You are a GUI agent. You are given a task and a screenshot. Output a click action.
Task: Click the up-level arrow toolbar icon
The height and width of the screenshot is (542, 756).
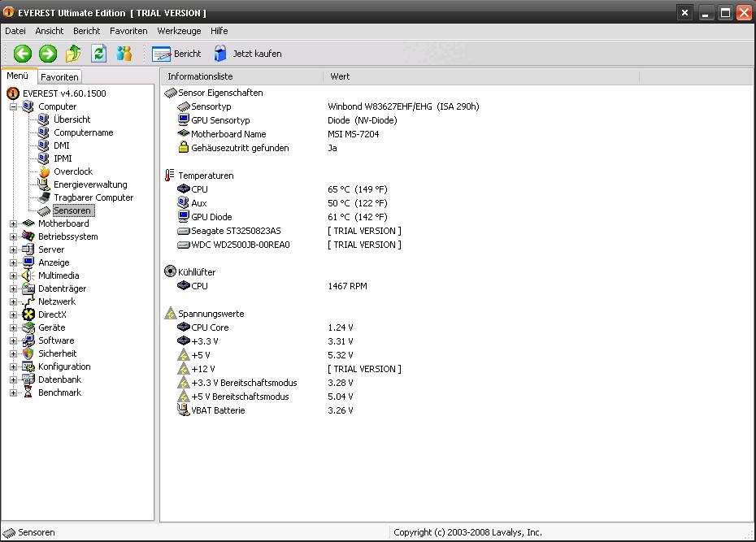tap(73, 54)
